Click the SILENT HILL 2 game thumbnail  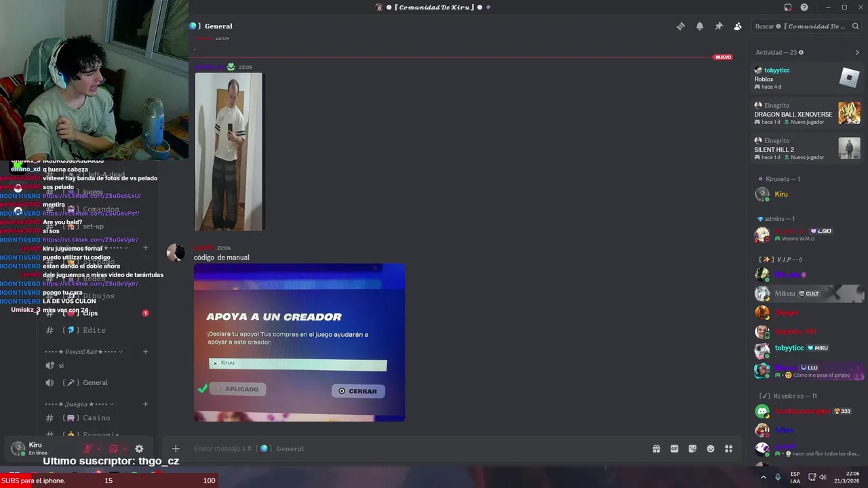pyautogui.click(x=849, y=148)
